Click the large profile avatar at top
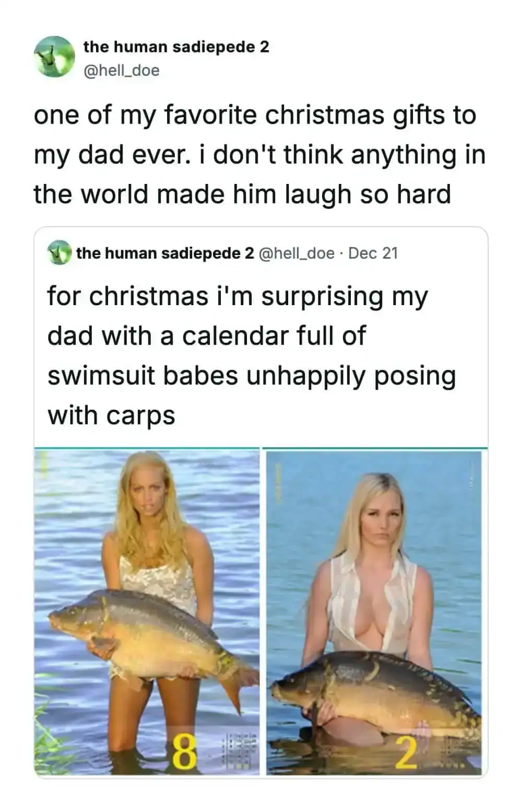This screenshot has width=520, height=812. (54, 57)
